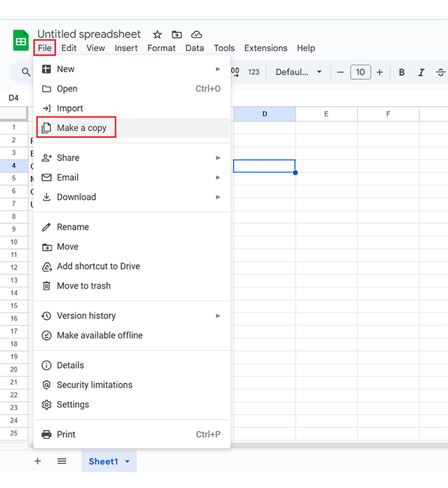This screenshot has height=488, width=448.
Task: Star the Untitled spreadsheet document
Action: click(x=157, y=34)
